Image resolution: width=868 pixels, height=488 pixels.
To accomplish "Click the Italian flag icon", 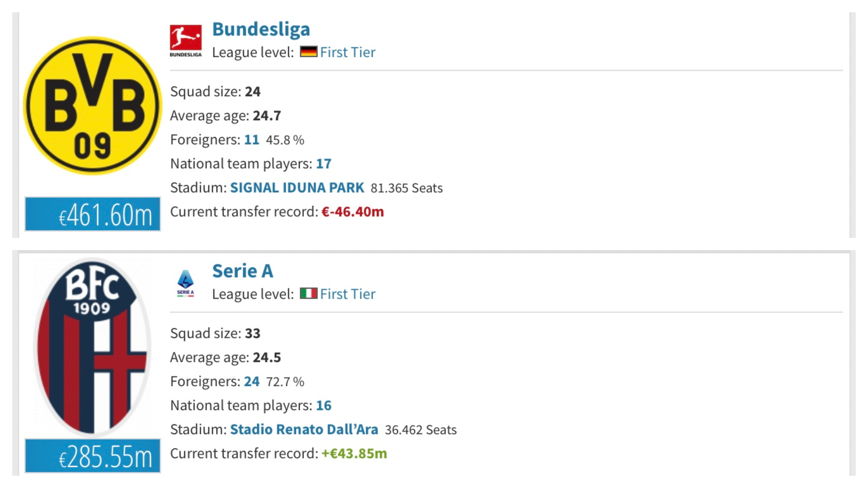I will click(309, 293).
